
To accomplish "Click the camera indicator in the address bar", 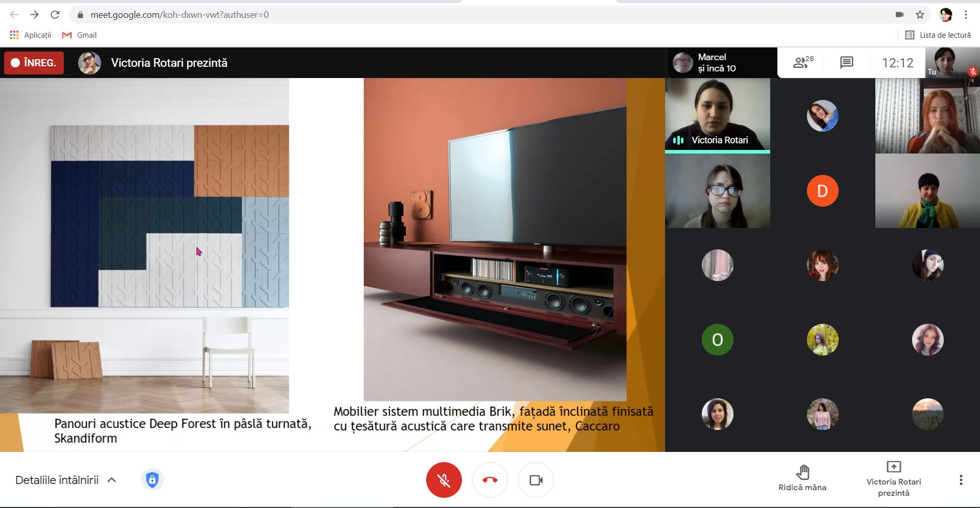I will click(899, 15).
